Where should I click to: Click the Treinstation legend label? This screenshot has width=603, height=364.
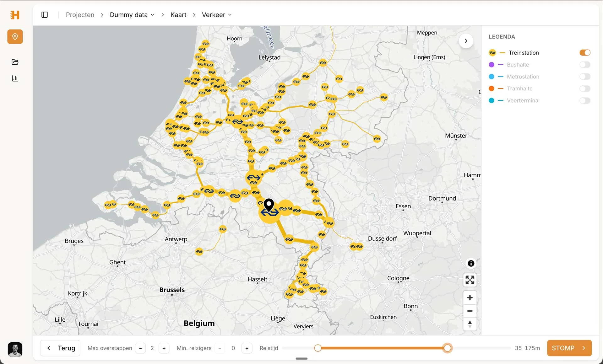point(524,53)
